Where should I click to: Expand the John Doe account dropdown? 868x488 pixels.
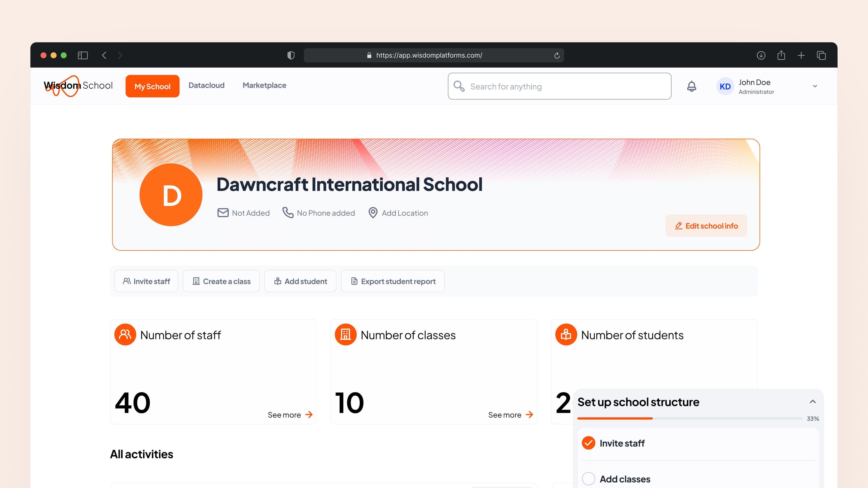tap(815, 86)
